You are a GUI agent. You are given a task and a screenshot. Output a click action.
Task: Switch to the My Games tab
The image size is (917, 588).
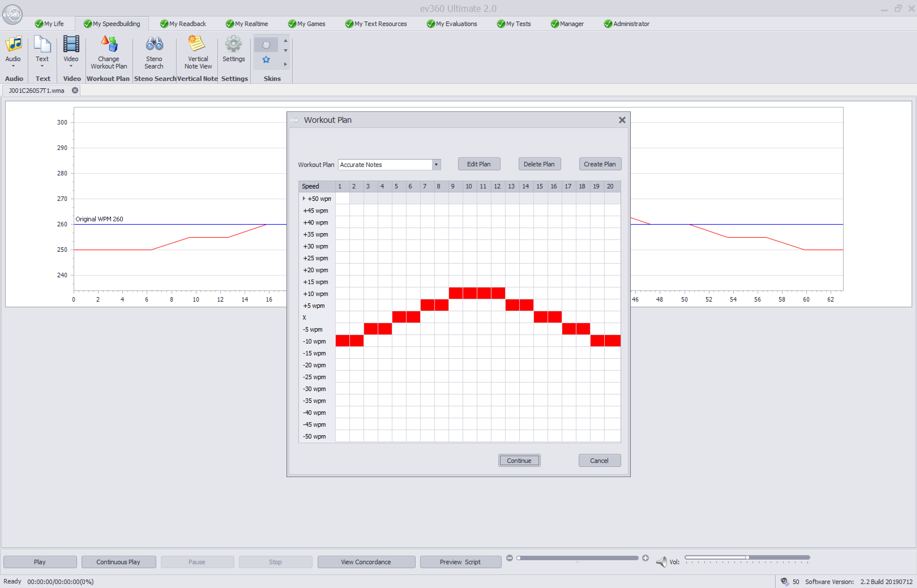click(307, 24)
